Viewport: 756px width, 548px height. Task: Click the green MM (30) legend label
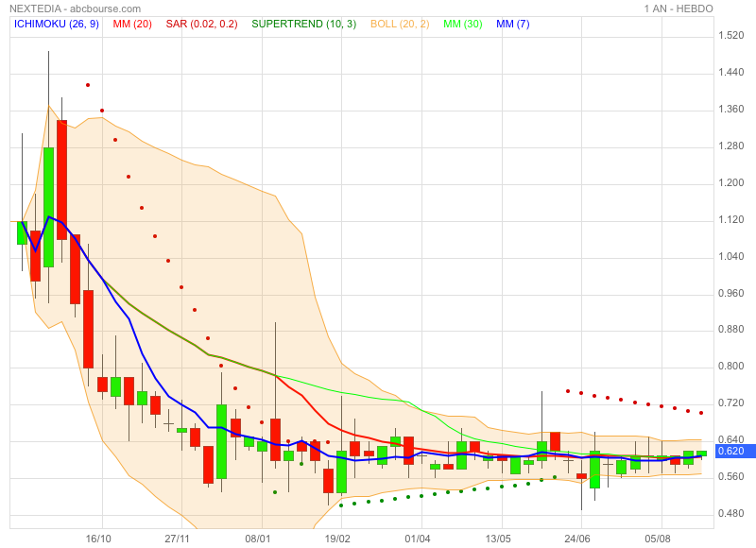[x=462, y=24]
